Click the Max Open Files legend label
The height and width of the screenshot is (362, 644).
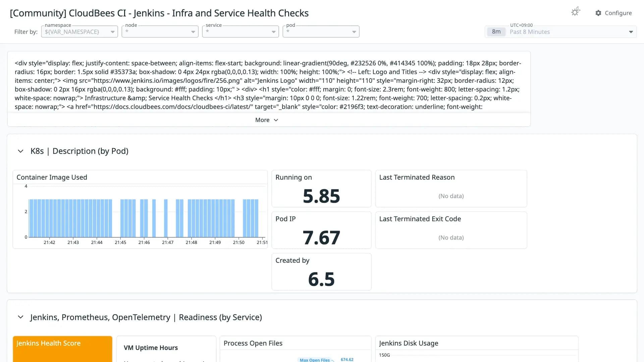(315, 360)
